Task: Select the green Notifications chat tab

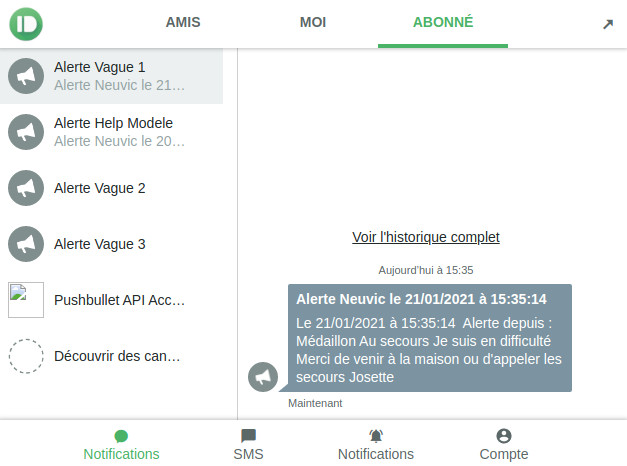Action: click(121, 445)
